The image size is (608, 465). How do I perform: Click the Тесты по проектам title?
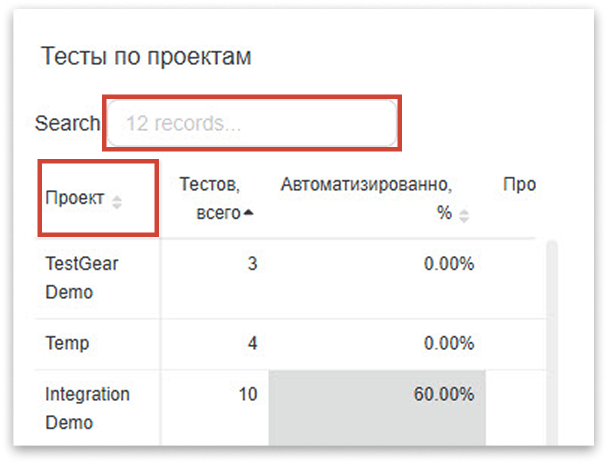(146, 56)
